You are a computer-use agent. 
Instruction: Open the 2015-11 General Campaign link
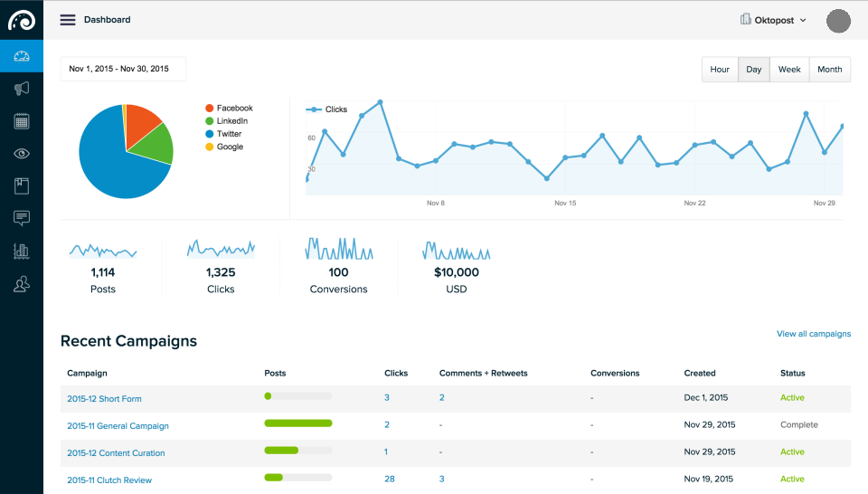[x=118, y=426]
